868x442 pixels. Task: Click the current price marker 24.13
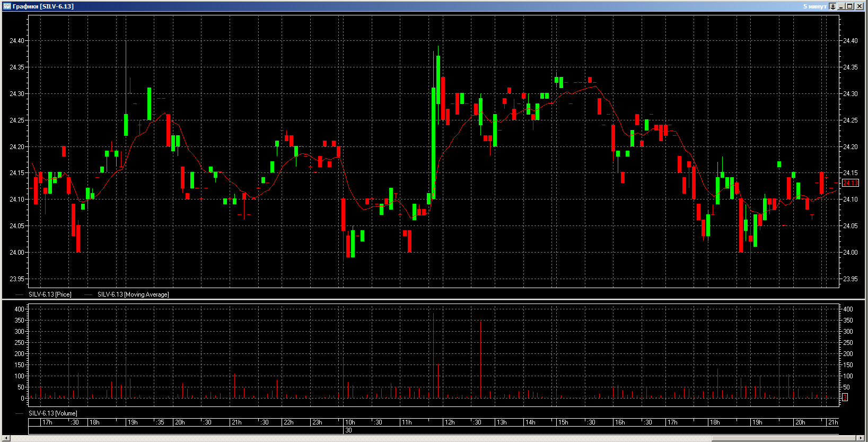pyautogui.click(x=851, y=183)
